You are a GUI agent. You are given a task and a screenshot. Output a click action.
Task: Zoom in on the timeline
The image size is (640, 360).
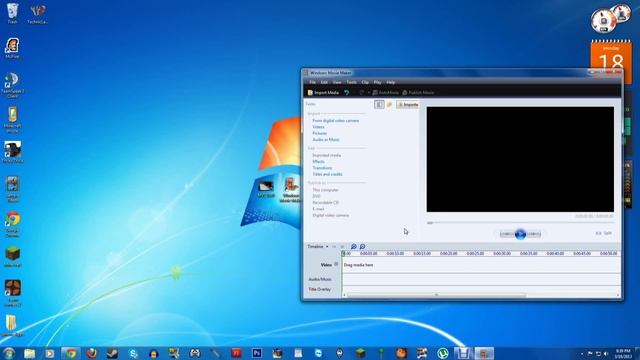click(354, 247)
